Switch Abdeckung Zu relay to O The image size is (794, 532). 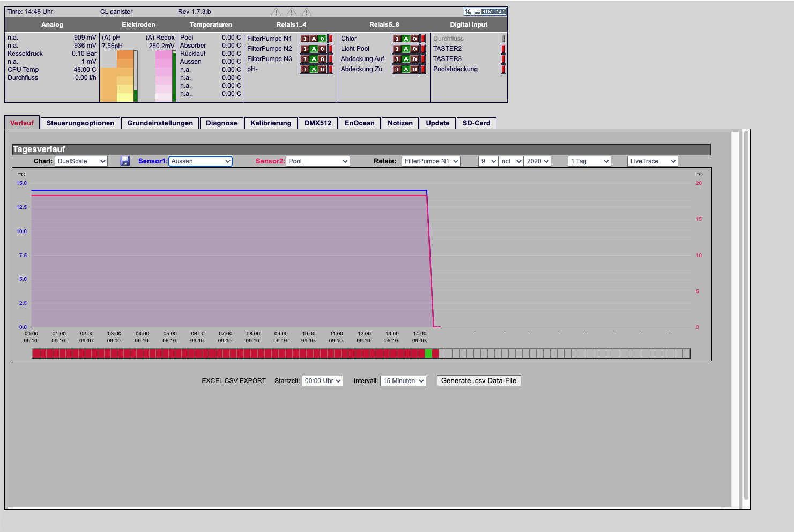414,69
